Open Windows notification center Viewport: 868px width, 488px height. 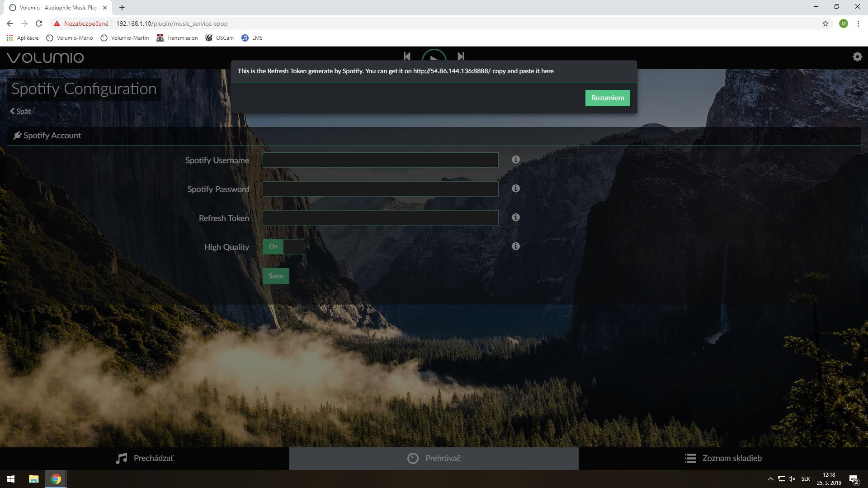pos(854,479)
